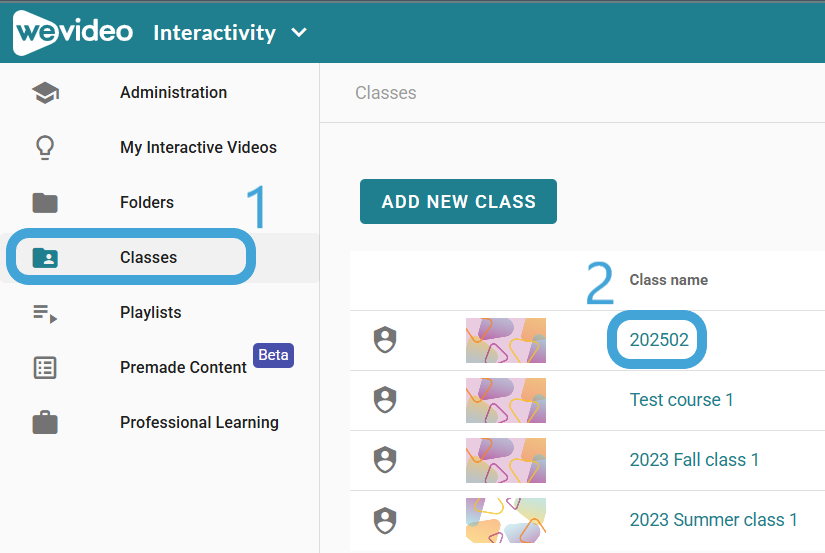Click the shield icon beside class 202502
This screenshot has width=825, height=553.
[385, 340]
